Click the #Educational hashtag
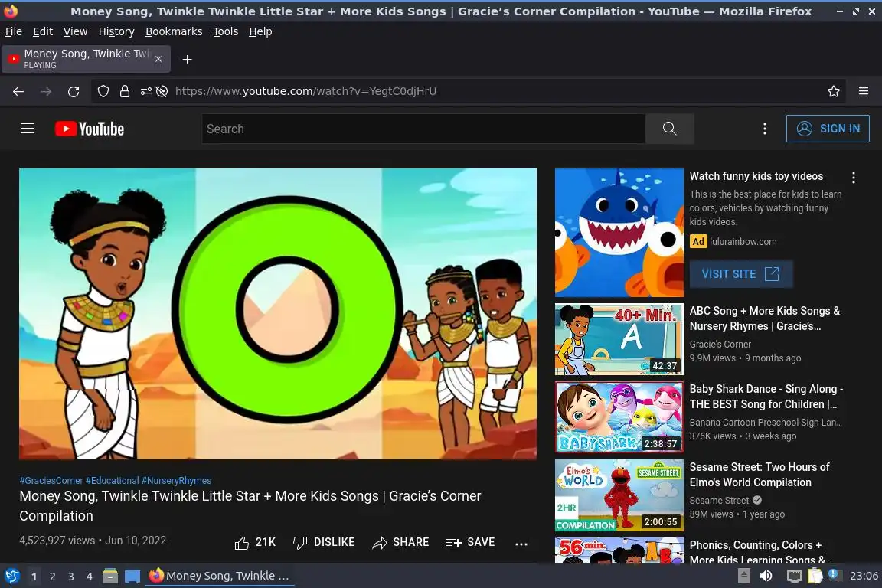The image size is (882, 588). point(112,481)
